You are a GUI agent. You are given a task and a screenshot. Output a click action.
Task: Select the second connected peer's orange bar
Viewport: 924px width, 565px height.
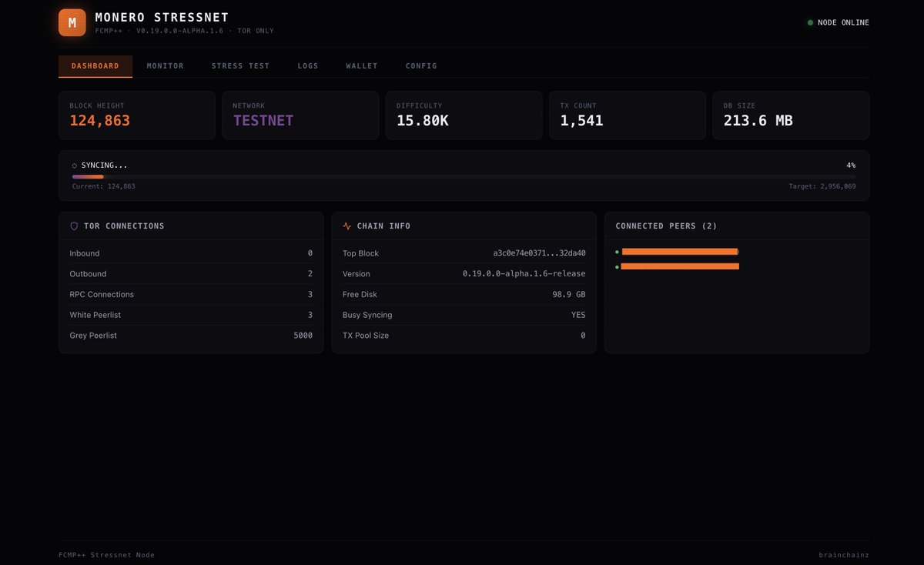(680, 266)
